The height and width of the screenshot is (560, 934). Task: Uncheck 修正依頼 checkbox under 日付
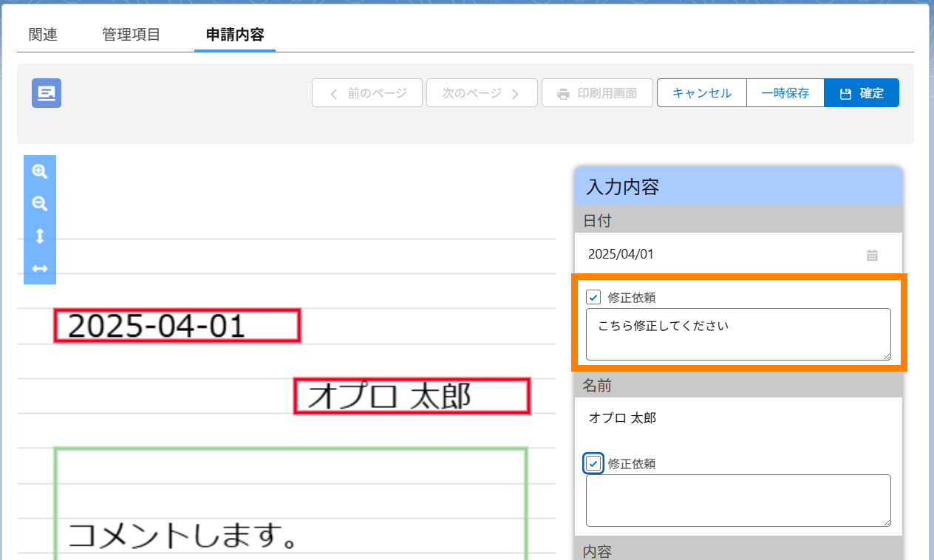pos(593,297)
